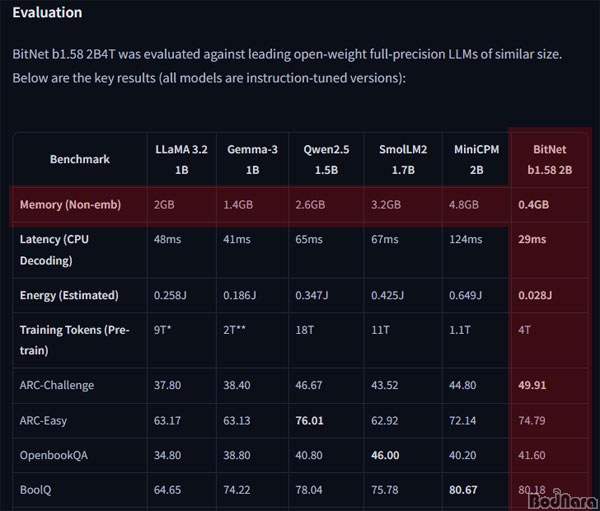The height and width of the screenshot is (511, 600).
Task: Select the Latency (CPU Decoding) row label
Action: point(54,250)
